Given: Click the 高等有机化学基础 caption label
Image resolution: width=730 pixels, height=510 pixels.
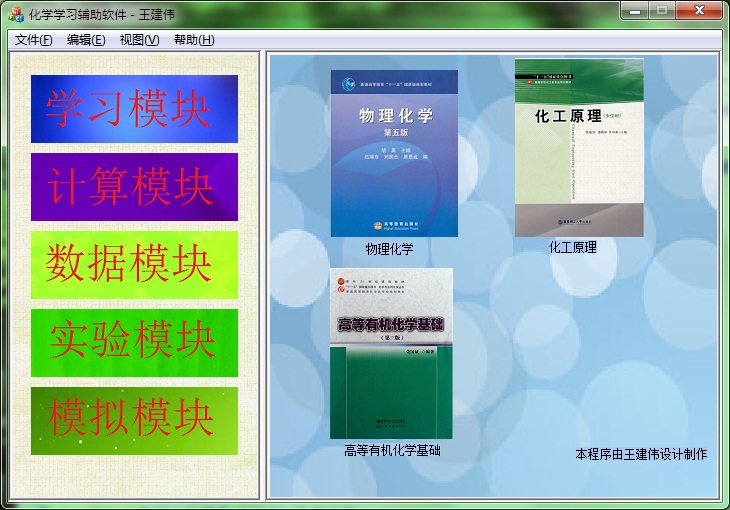Looking at the screenshot, I should [x=392, y=450].
